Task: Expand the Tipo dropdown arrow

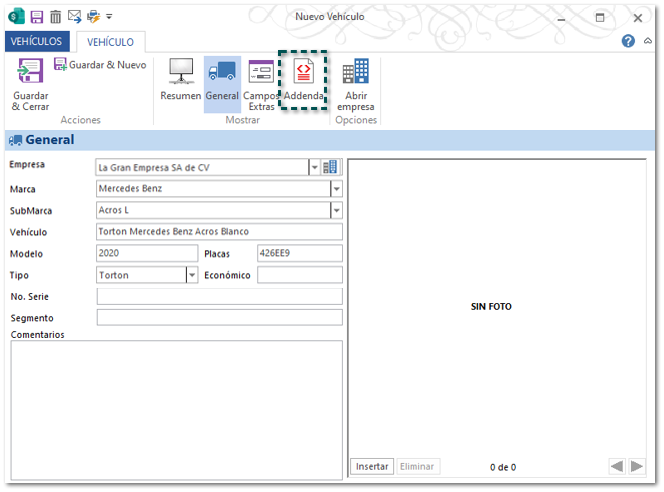Action: [x=192, y=275]
